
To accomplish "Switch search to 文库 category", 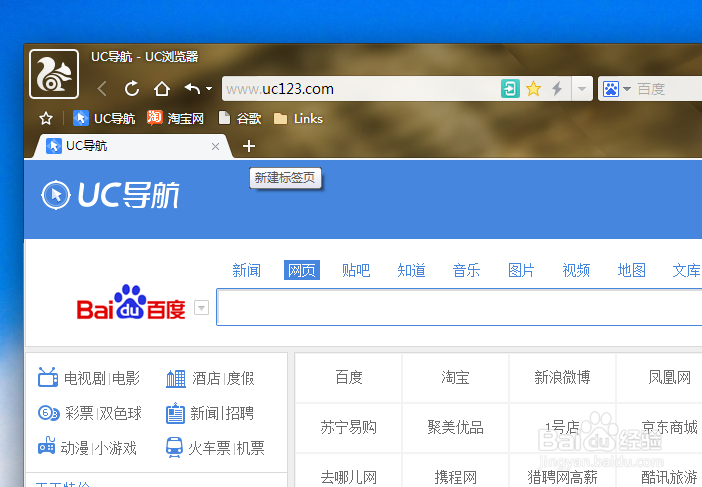I will pyautogui.click(x=686, y=270).
